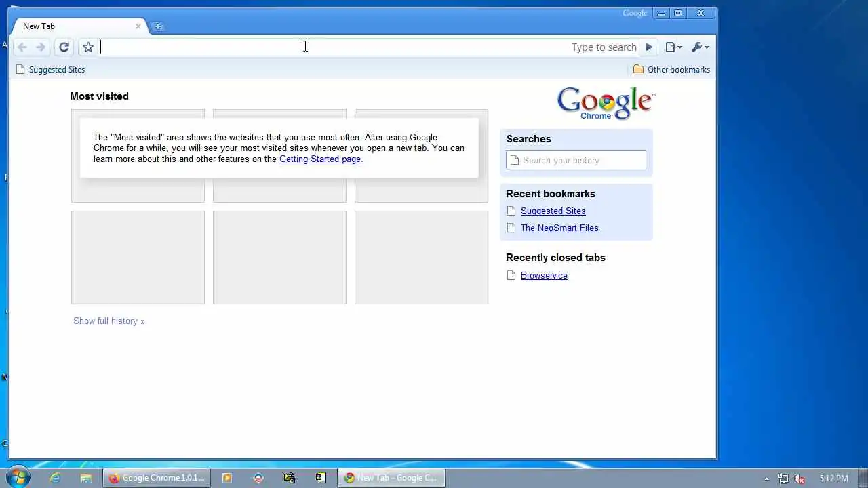Open the network tray icon
The image size is (868, 488).
tap(783, 479)
